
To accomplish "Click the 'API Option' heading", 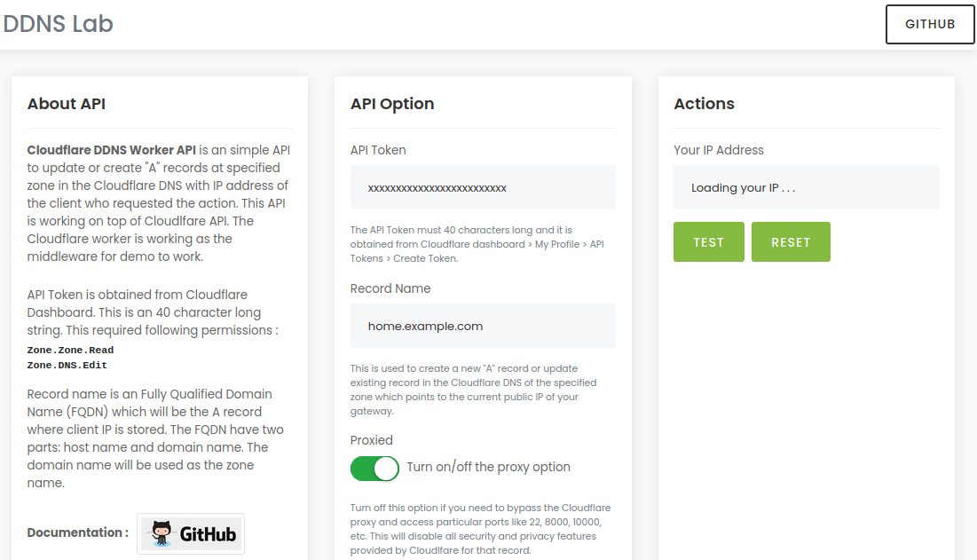I will click(x=392, y=104).
